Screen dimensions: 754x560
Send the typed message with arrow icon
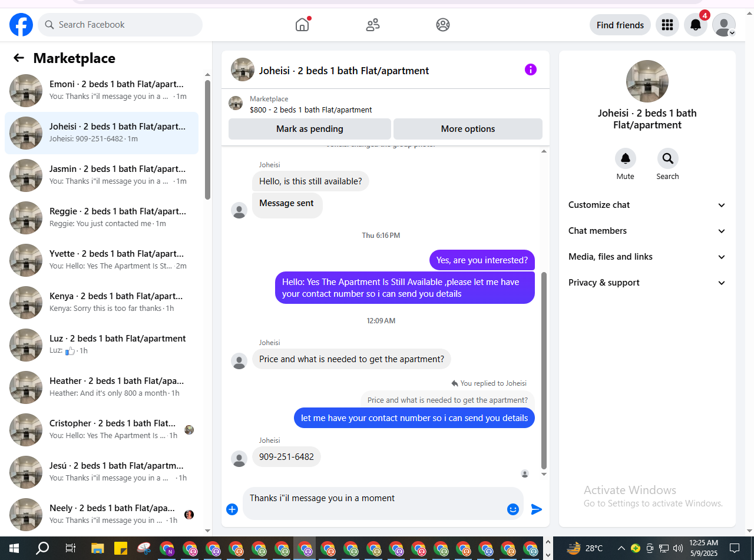click(x=537, y=509)
